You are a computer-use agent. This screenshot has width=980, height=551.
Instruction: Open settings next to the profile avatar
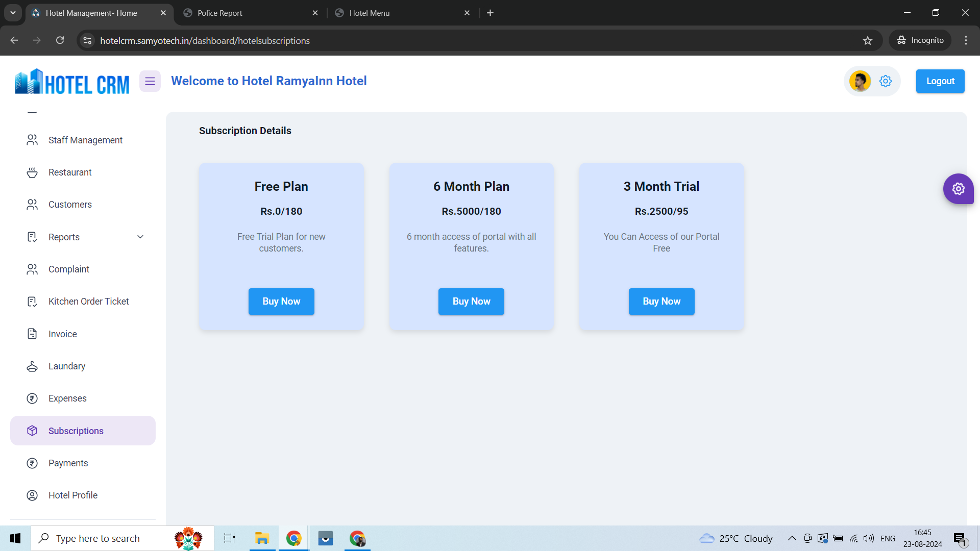pos(886,81)
